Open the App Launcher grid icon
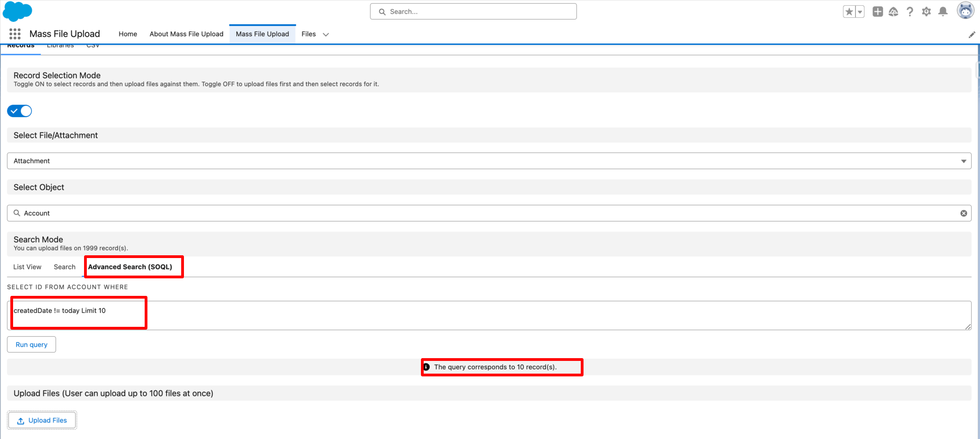 click(x=15, y=34)
